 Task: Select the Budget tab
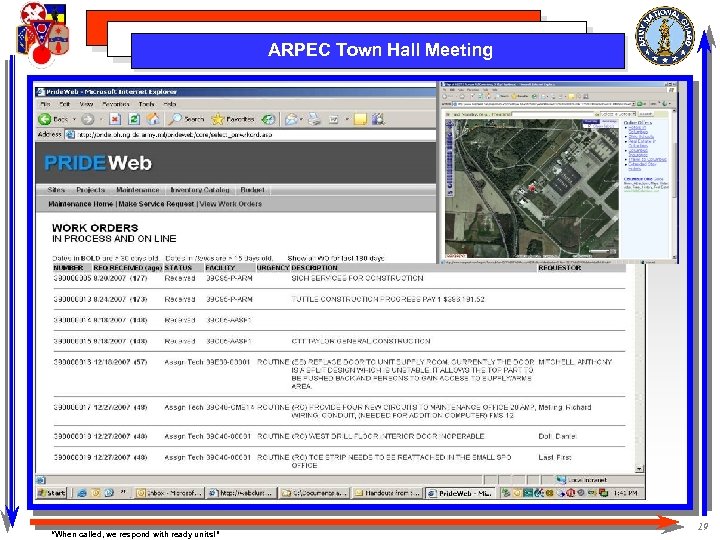[x=253, y=190]
